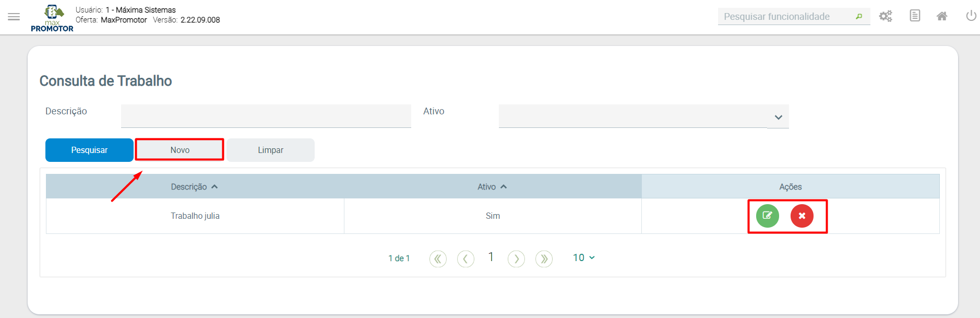Click the '1 de 1' pagination text
The width and height of the screenshot is (980, 318).
tap(399, 258)
